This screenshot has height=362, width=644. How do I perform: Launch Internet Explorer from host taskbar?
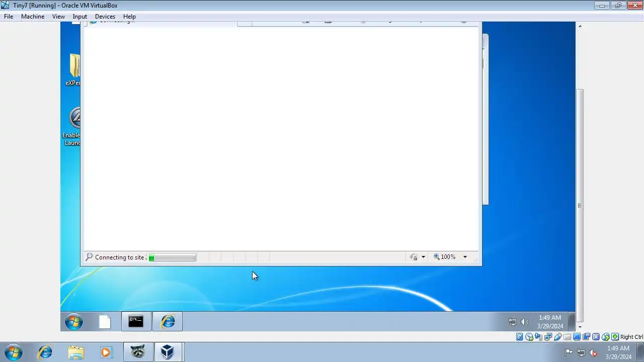point(45,352)
